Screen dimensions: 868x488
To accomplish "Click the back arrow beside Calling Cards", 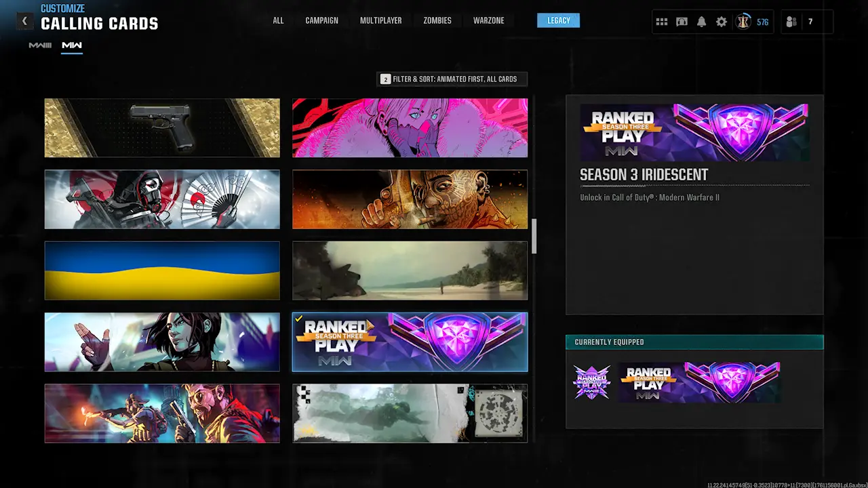I will tap(24, 21).
